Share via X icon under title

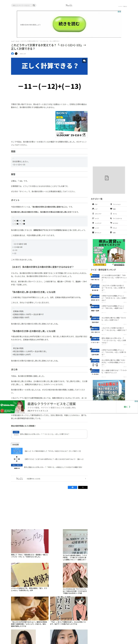click(16, 53)
